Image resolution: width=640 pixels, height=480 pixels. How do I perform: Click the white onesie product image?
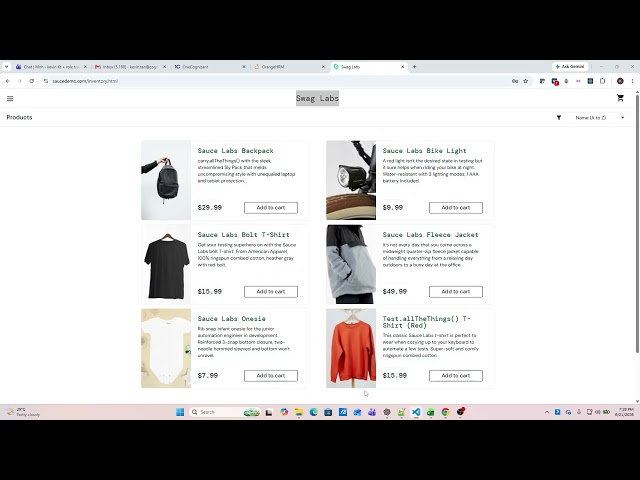[166, 348]
